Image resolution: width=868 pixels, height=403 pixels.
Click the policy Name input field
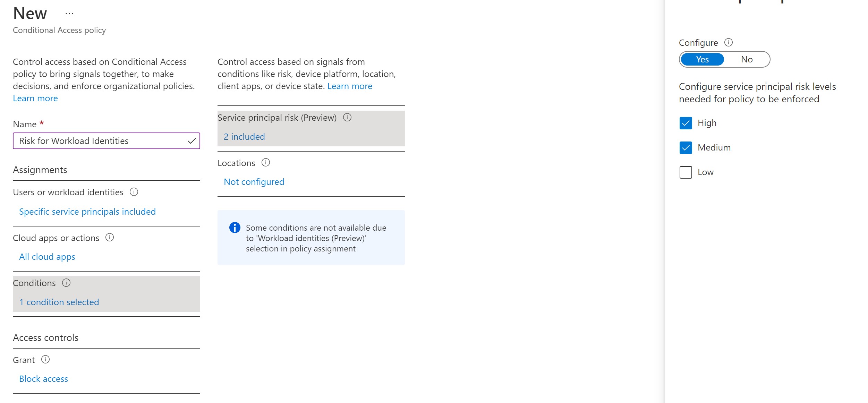106,140
